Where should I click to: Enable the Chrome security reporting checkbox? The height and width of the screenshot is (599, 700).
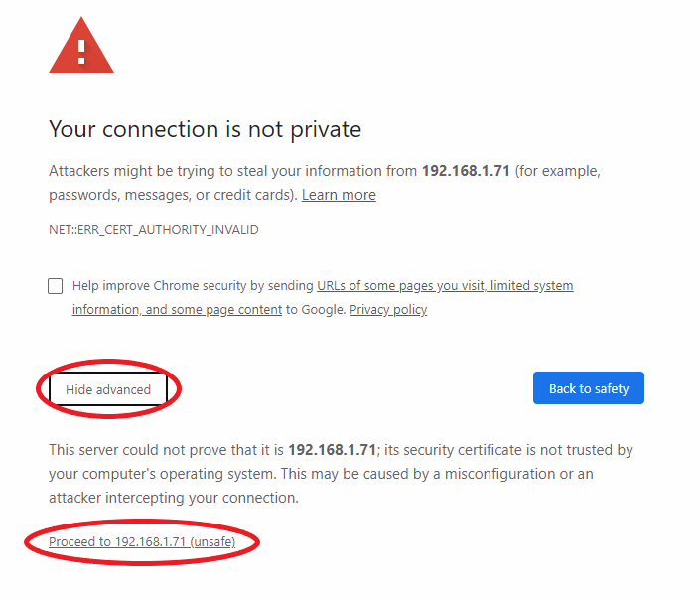coord(55,286)
